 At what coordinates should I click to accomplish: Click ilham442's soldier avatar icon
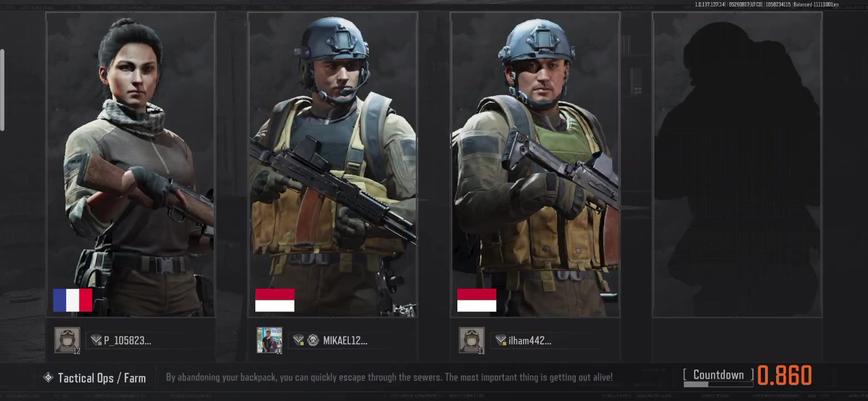click(471, 340)
